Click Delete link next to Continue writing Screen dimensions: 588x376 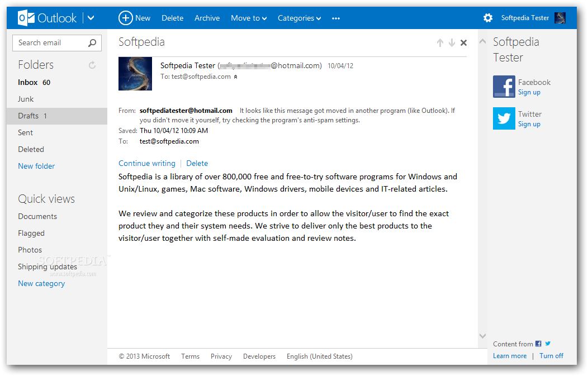tap(197, 164)
